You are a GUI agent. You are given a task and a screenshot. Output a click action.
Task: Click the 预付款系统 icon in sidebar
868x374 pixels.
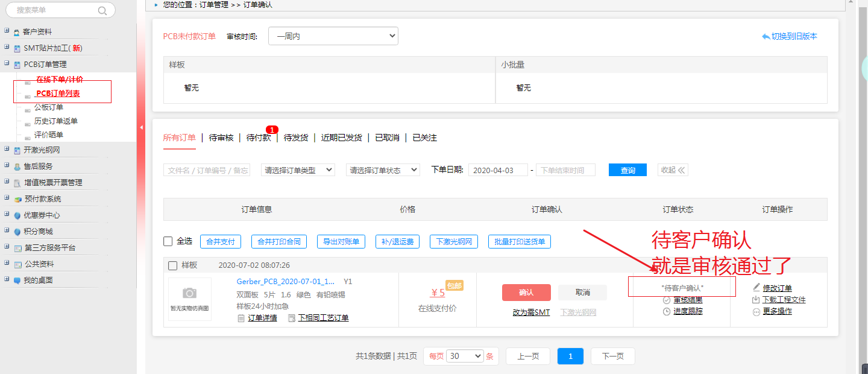[x=17, y=199]
